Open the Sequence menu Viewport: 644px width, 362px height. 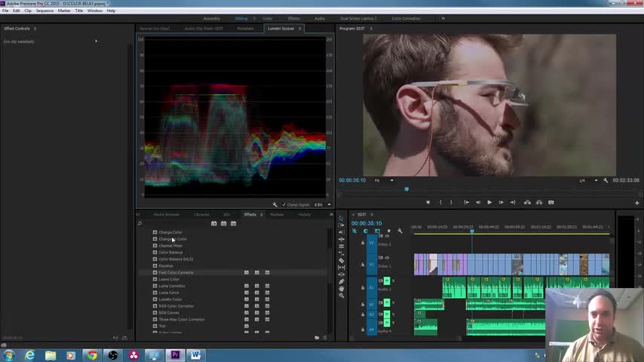(44, 11)
